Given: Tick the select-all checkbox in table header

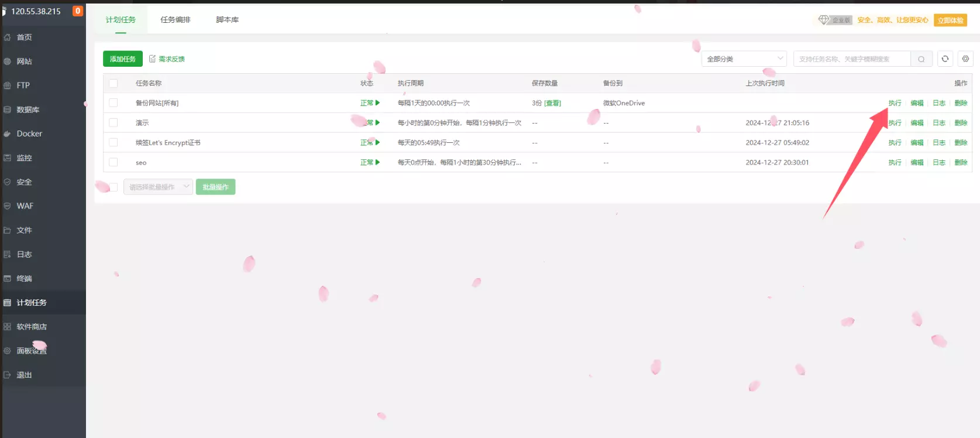Looking at the screenshot, I should [x=114, y=83].
